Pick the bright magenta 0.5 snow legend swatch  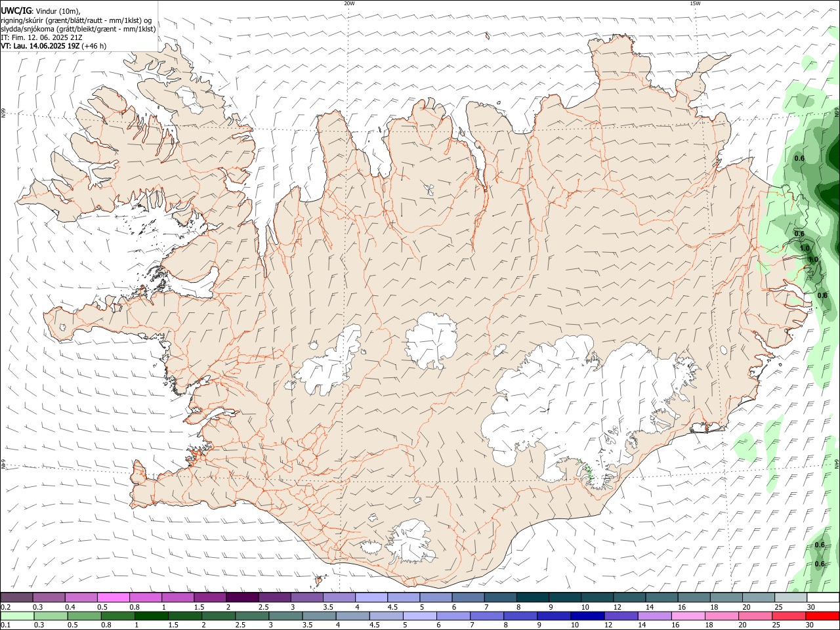tap(113, 597)
